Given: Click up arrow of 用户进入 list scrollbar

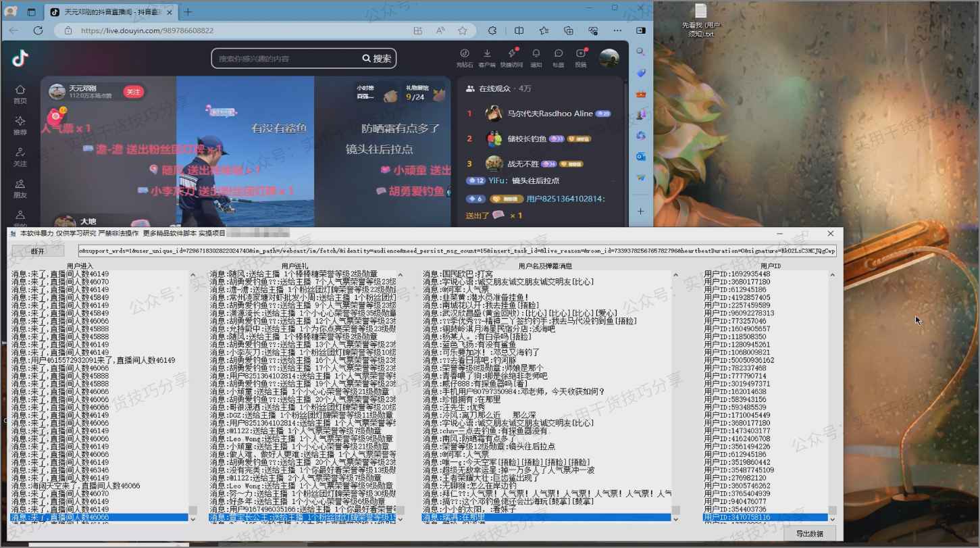Looking at the screenshot, I should 192,276.
